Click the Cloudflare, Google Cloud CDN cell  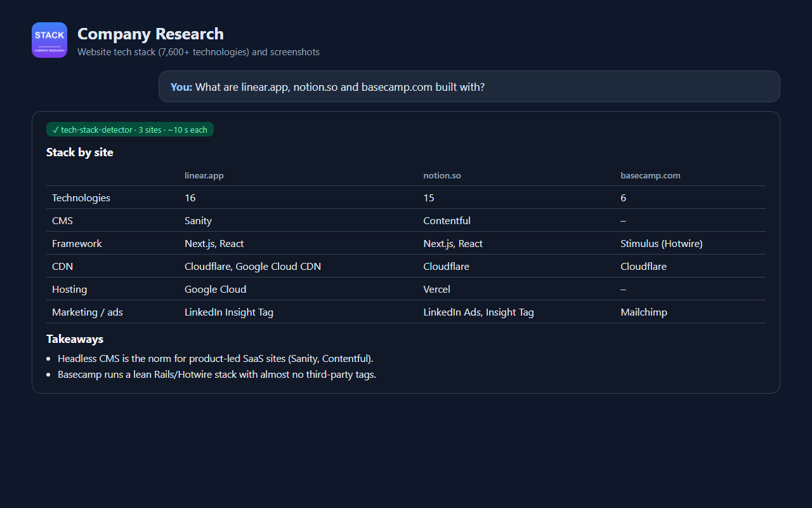pyautogui.click(x=252, y=266)
